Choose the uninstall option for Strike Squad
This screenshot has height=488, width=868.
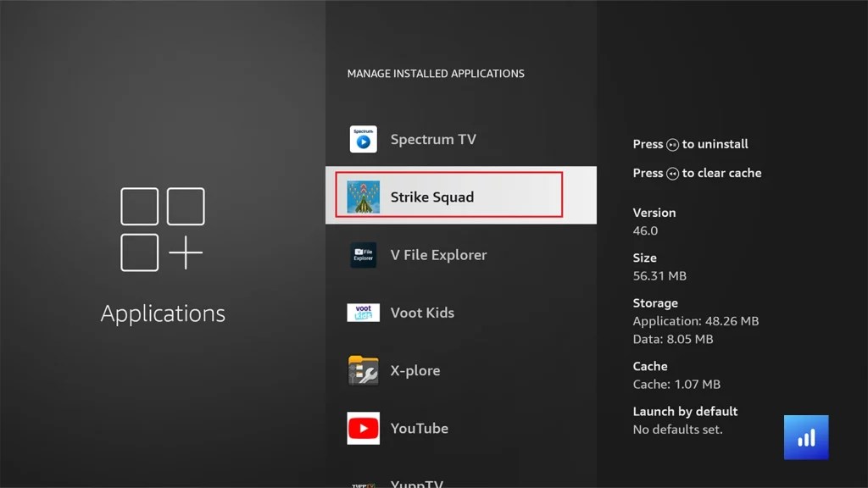coord(690,144)
